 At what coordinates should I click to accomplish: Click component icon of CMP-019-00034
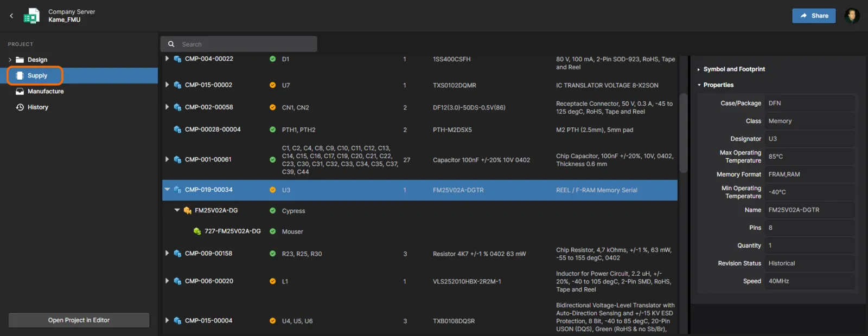tap(177, 190)
